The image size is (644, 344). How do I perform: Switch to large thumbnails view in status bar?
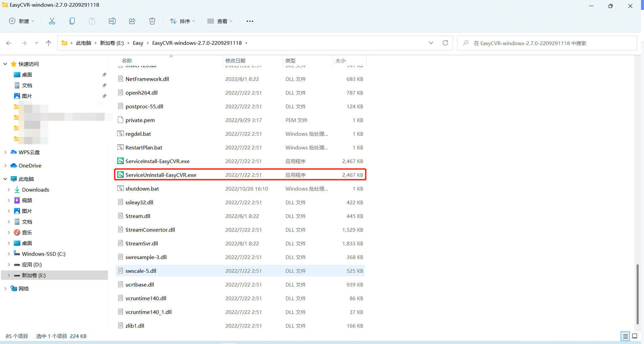coord(635,336)
